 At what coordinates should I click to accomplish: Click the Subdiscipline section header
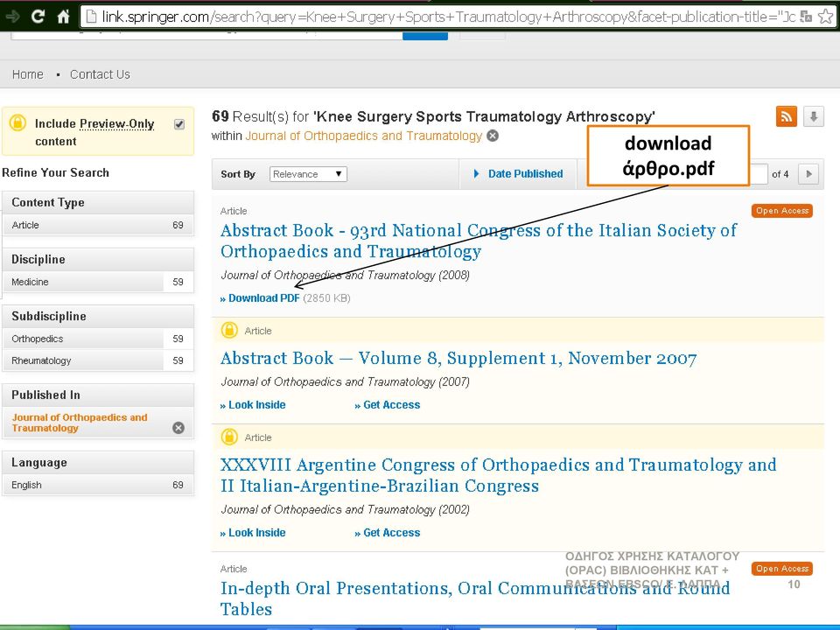pos(97,316)
